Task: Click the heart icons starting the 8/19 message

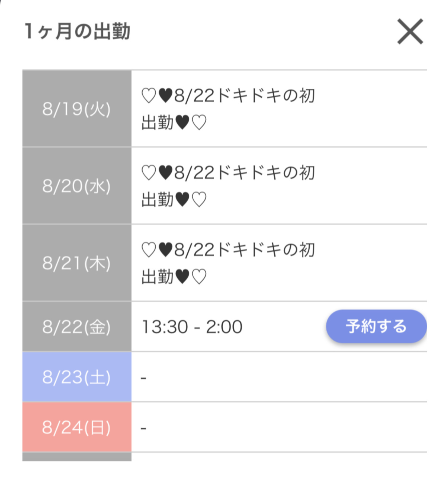Action: tap(157, 96)
